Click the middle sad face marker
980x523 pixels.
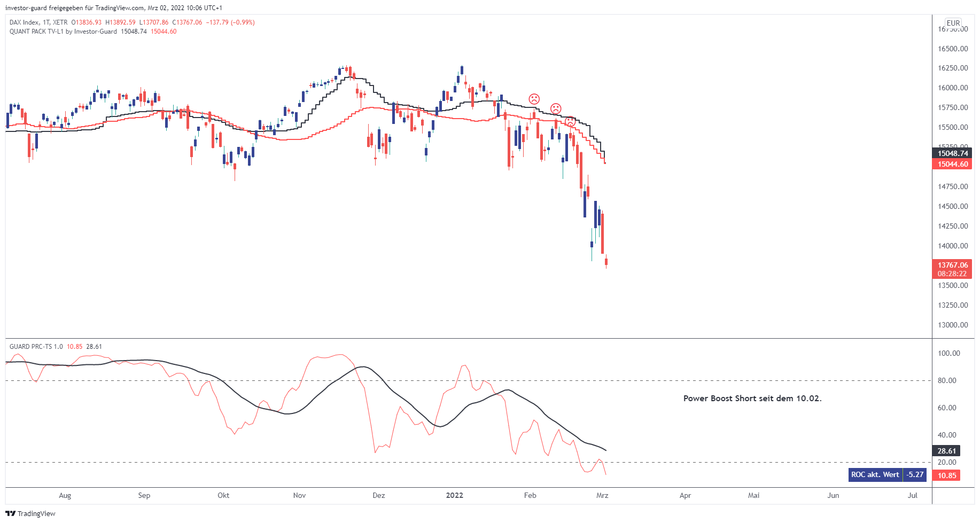pyautogui.click(x=556, y=108)
